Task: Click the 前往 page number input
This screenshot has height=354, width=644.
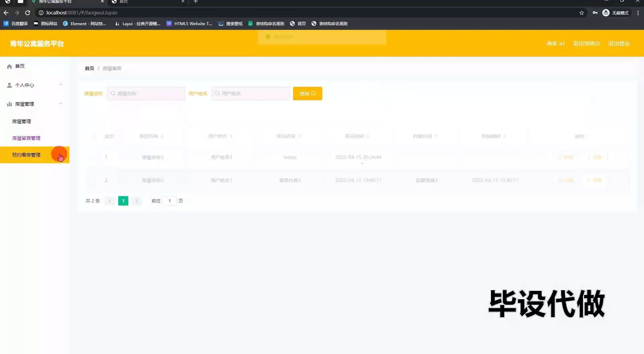Action: click(x=170, y=201)
